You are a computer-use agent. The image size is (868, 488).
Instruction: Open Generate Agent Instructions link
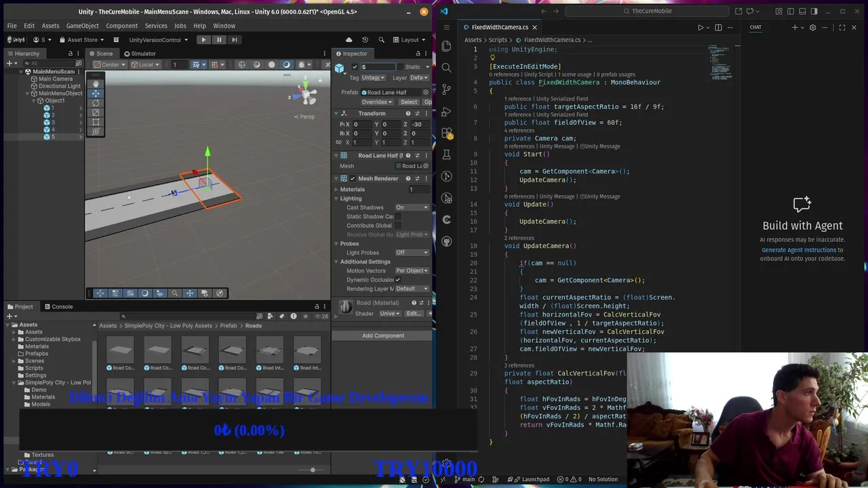pyautogui.click(x=799, y=250)
